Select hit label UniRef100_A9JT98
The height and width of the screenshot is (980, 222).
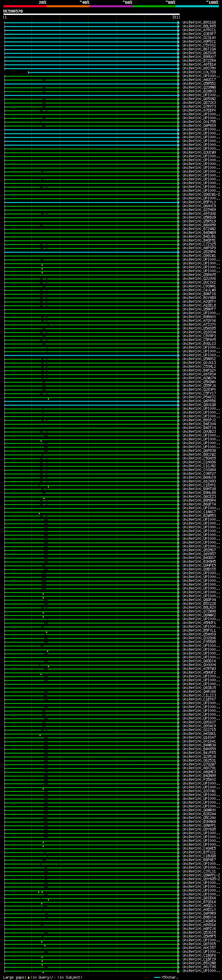(199, 967)
